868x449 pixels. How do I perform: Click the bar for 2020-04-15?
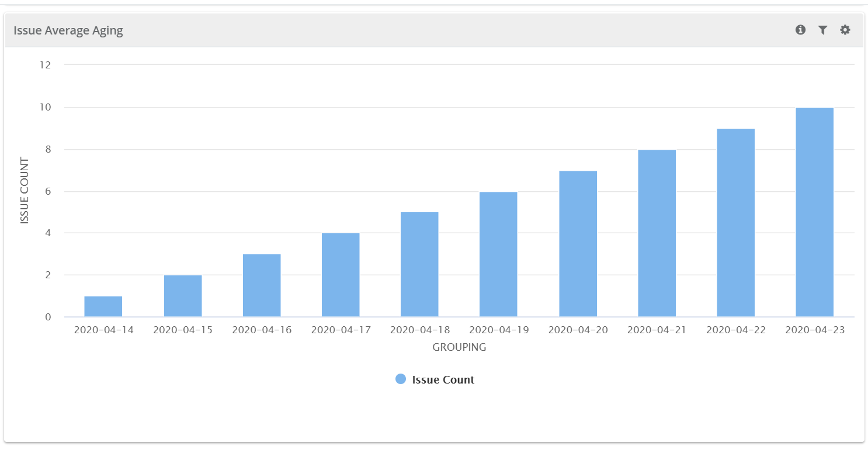click(x=183, y=296)
